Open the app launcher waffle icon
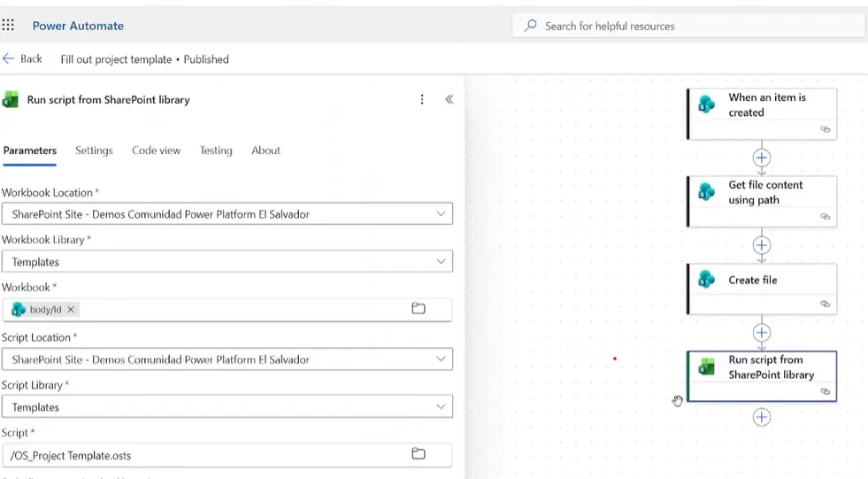This screenshot has height=479, width=868. pos(8,25)
